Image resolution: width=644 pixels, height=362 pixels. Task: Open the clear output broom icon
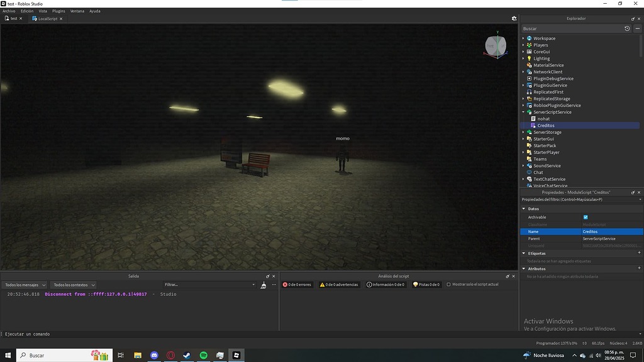click(x=264, y=285)
